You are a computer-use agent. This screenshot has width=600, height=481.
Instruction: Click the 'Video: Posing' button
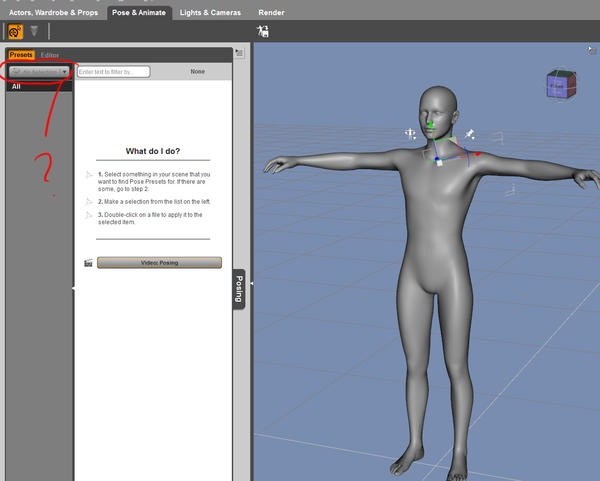(x=159, y=263)
